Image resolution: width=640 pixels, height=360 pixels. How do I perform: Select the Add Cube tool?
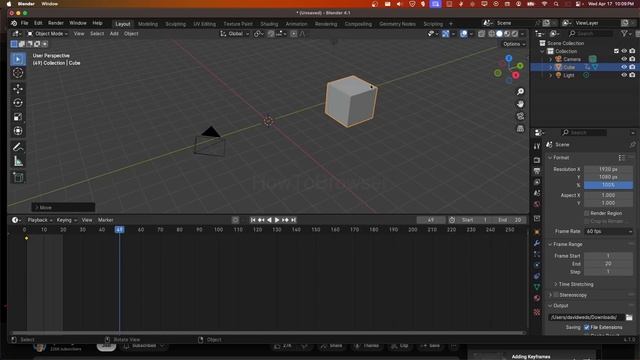[x=18, y=177]
